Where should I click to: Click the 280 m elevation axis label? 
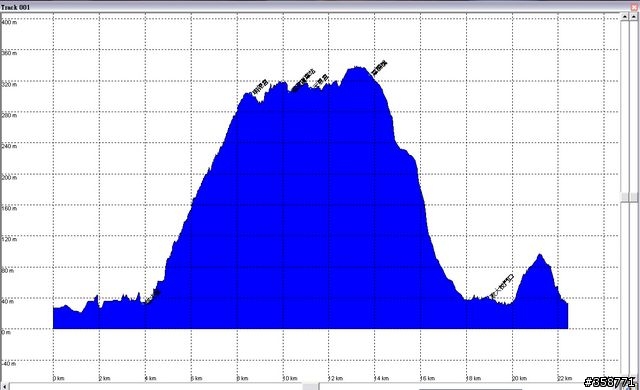pyautogui.click(x=9, y=115)
